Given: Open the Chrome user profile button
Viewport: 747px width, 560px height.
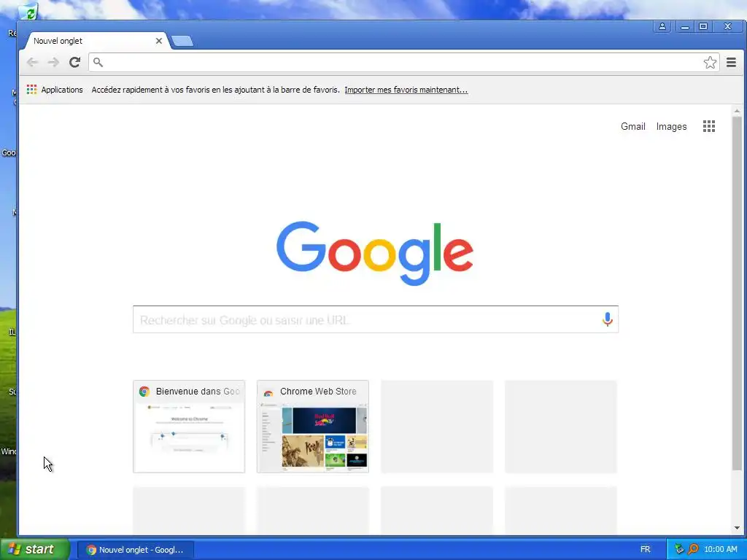Looking at the screenshot, I should (662, 27).
